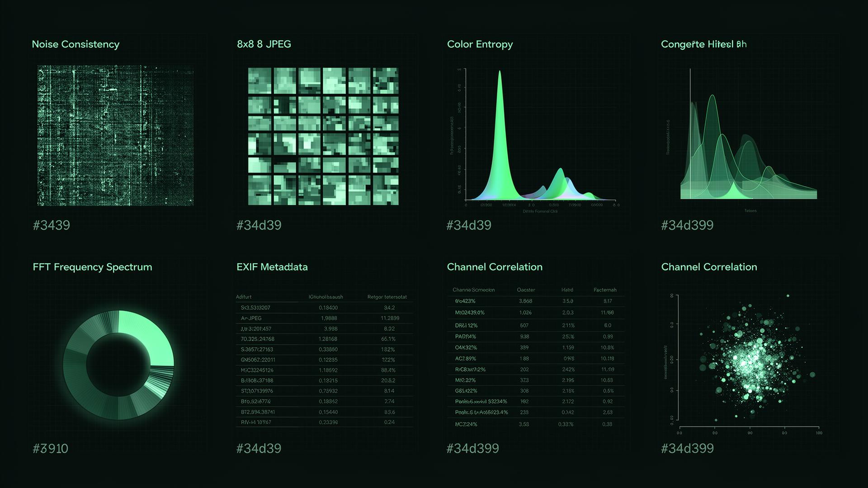The image size is (868, 488).
Task: Click the 'Channel Correlation' title above the scatter plot
Action: pos(709,267)
